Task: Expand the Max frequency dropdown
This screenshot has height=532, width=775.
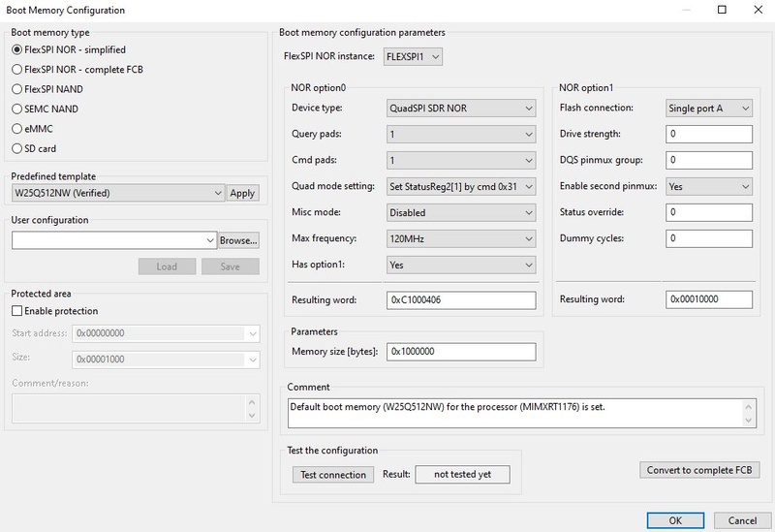Action: (460, 238)
